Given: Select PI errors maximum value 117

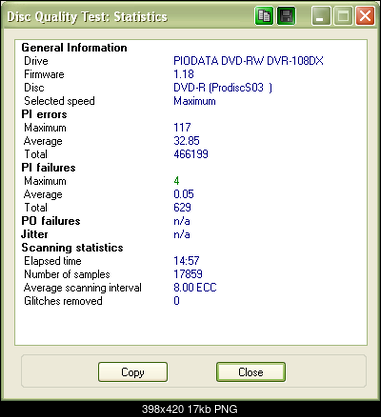Looking at the screenshot, I should click(x=182, y=127).
